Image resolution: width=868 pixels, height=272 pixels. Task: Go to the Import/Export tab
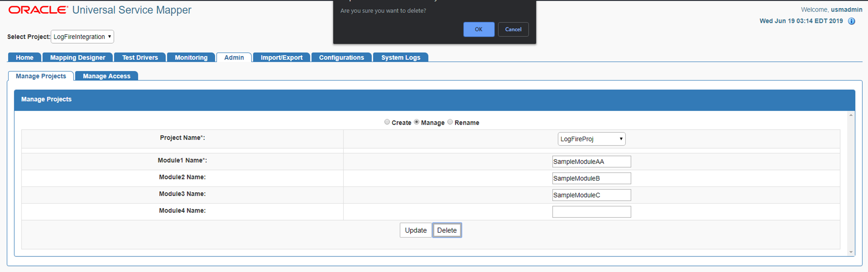pyautogui.click(x=281, y=57)
